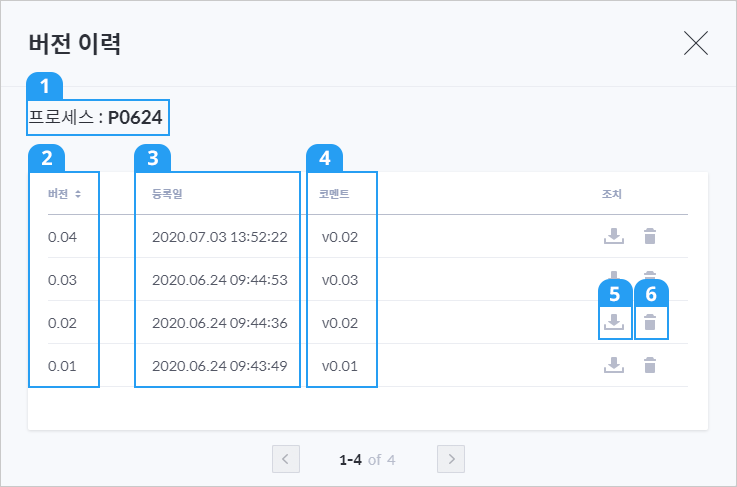Click the 등록일 column header

click(167, 194)
